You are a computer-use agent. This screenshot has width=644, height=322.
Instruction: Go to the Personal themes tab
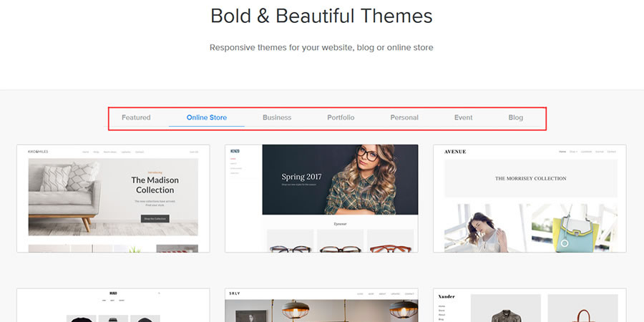click(404, 117)
